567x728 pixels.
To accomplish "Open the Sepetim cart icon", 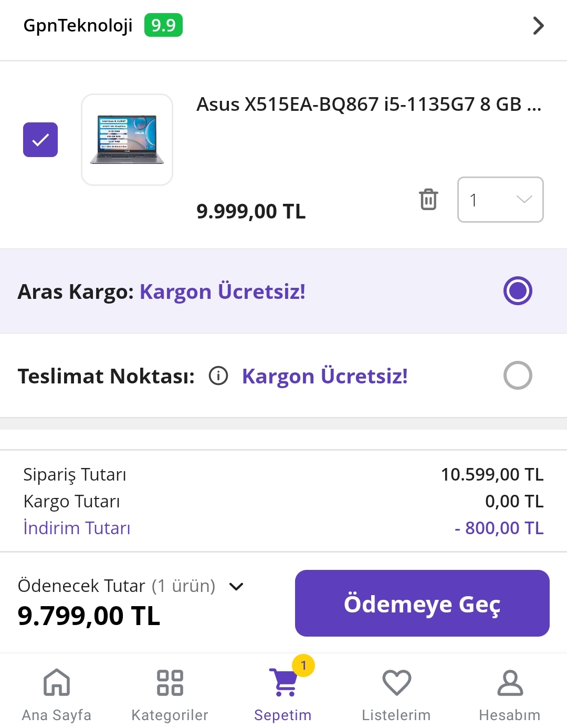I will pyautogui.click(x=283, y=682).
